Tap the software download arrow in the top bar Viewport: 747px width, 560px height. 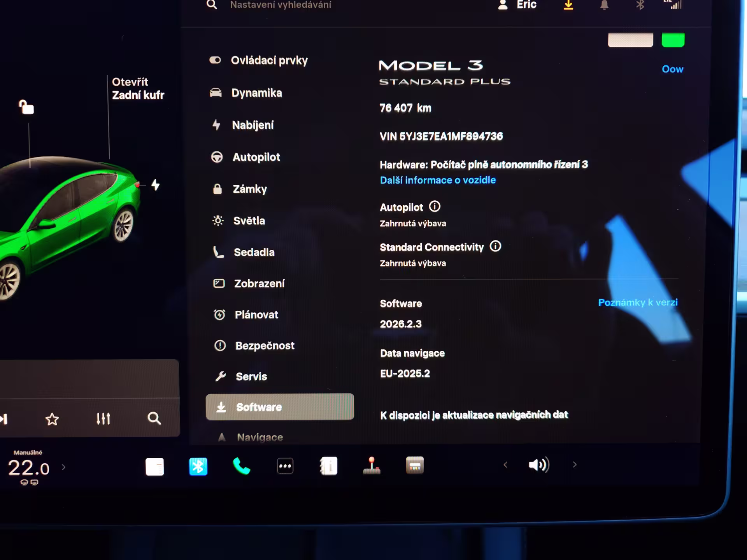click(x=568, y=5)
